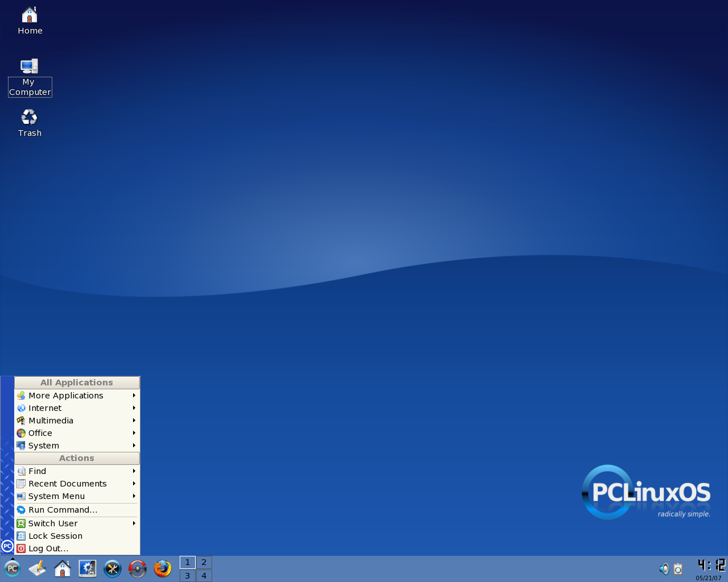Image resolution: width=728 pixels, height=582 pixels.
Task: Select Switch User in the menu
Action: (x=77, y=523)
